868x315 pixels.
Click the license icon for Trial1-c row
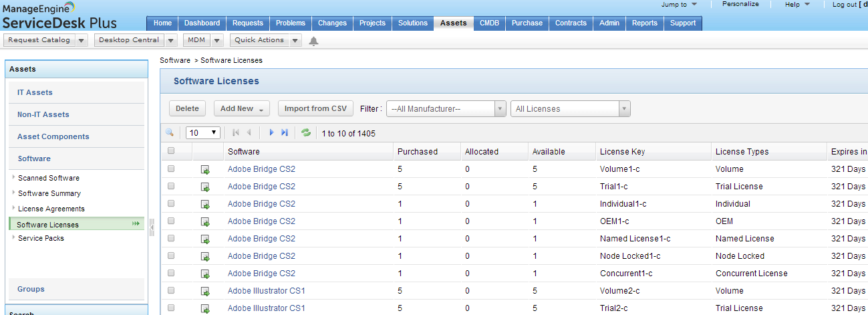click(205, 187)
